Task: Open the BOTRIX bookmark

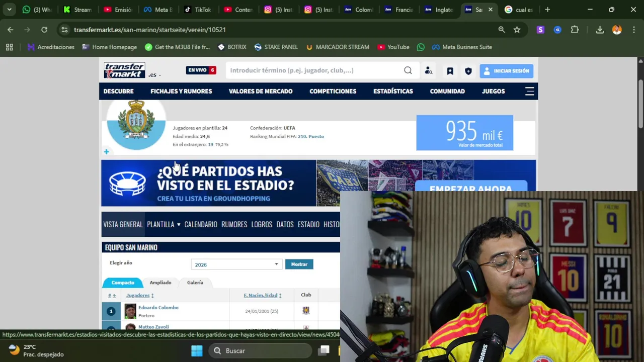Action: click(232, 47)
